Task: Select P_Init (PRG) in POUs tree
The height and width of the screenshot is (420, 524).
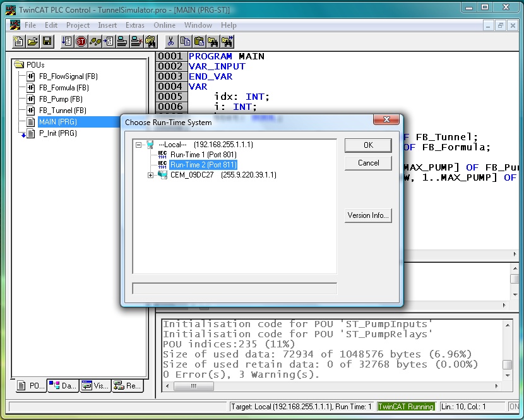Action: point(58,133)
